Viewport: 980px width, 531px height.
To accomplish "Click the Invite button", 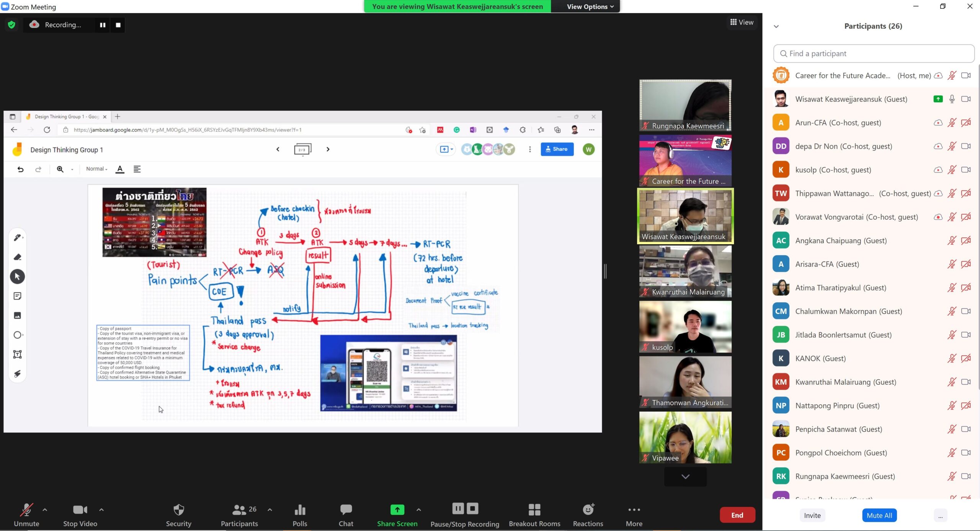I will (x=812, y=515).
